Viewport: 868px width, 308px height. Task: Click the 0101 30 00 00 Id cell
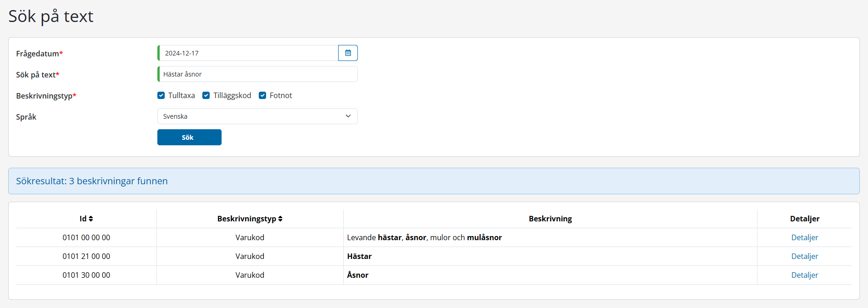[x=86, y=275]
